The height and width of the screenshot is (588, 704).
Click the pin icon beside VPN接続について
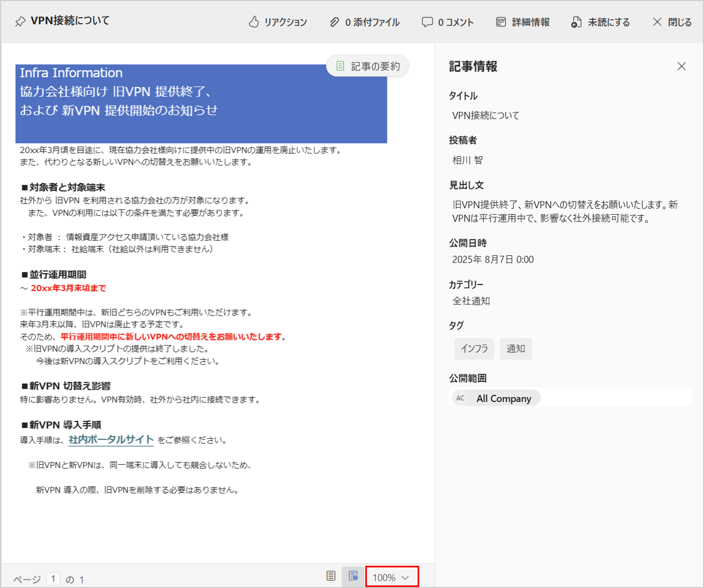[x=20, y=22]
